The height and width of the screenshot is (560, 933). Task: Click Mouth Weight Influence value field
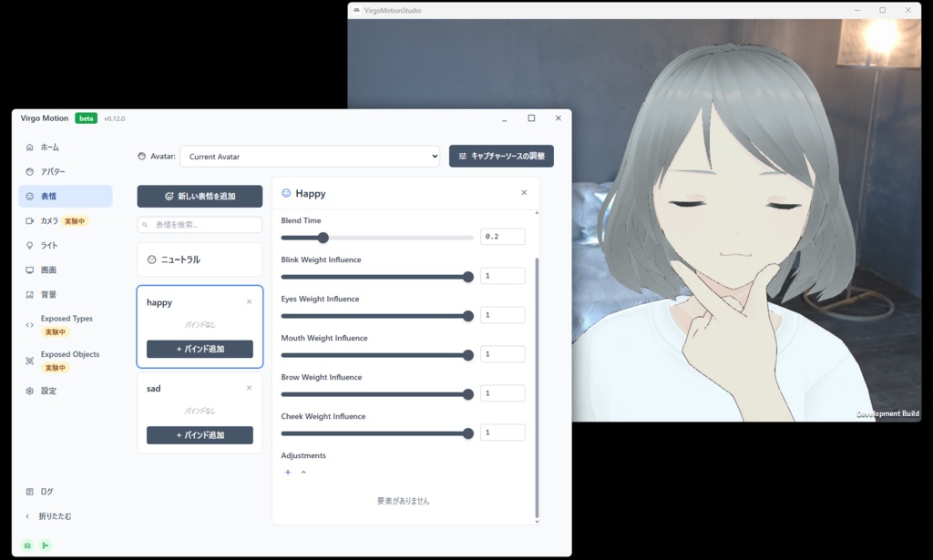[x=503, y=354]
